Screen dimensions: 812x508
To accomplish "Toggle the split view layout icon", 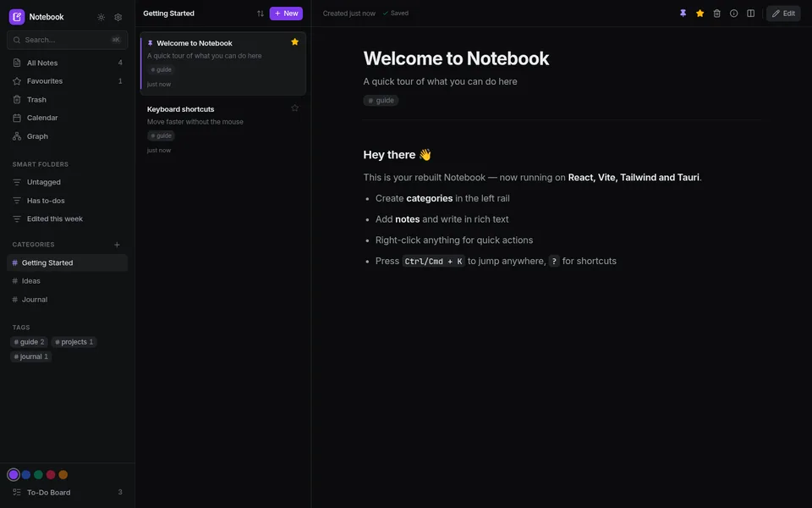I will (x=750, y=14).
